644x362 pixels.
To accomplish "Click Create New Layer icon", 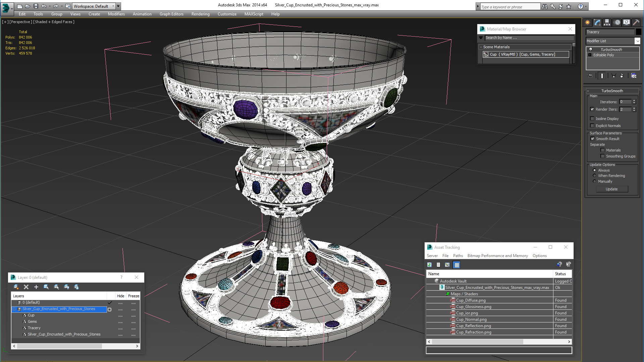I will [16, 287].
